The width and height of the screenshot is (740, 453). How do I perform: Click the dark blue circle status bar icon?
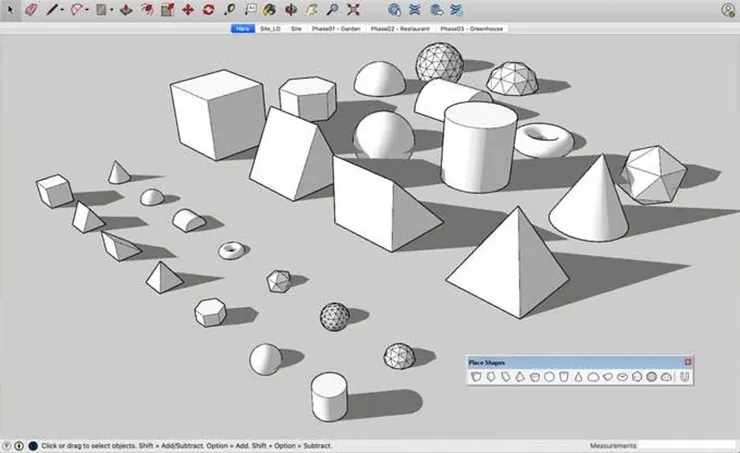pyautogui.click(x=33, y=445)
